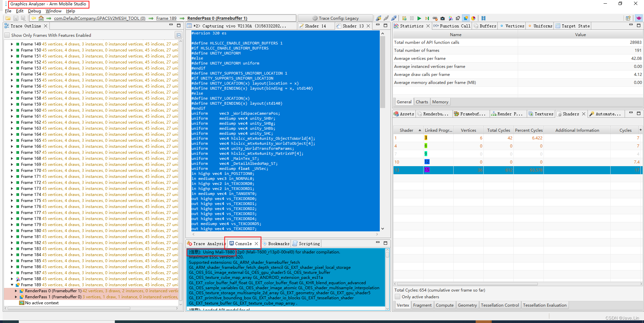Image resolution: width=644 pixels, height=323 pixels.
Task: Click the pause capture icon
Action: coord(412,18)
